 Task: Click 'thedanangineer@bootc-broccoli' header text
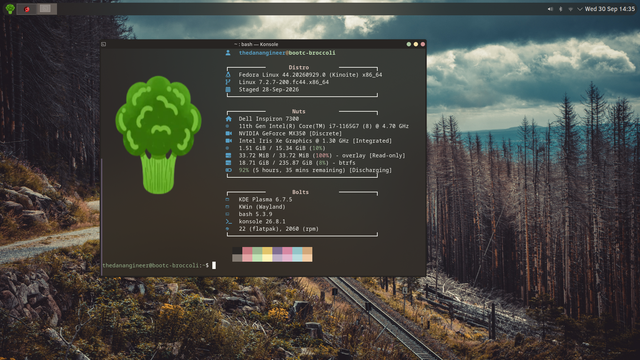coord(287,53)
